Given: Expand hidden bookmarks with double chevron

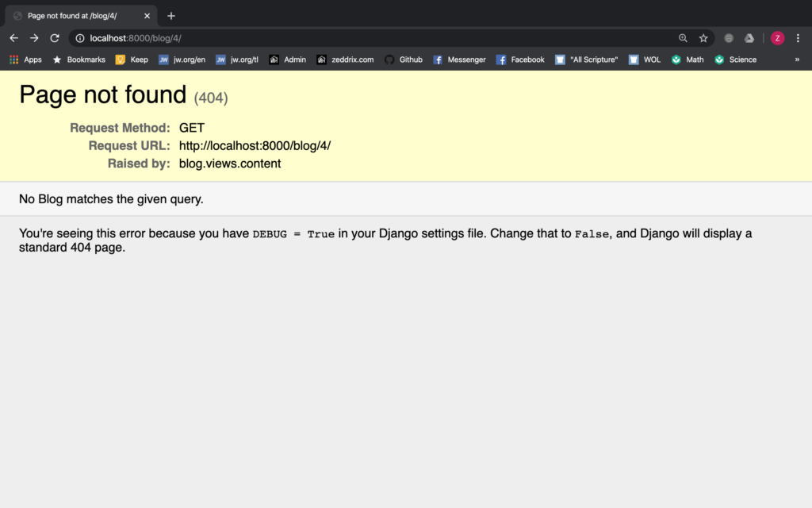Looking at the screenshot, I should [x=797, y=60].
